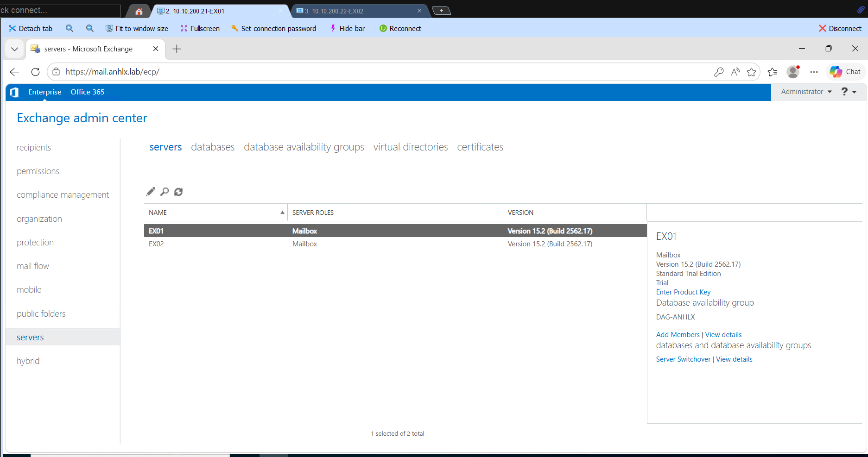Screen dimensions: 868x457
Task: Sort by SERVER ROLES column header
Action: (395, 213)
